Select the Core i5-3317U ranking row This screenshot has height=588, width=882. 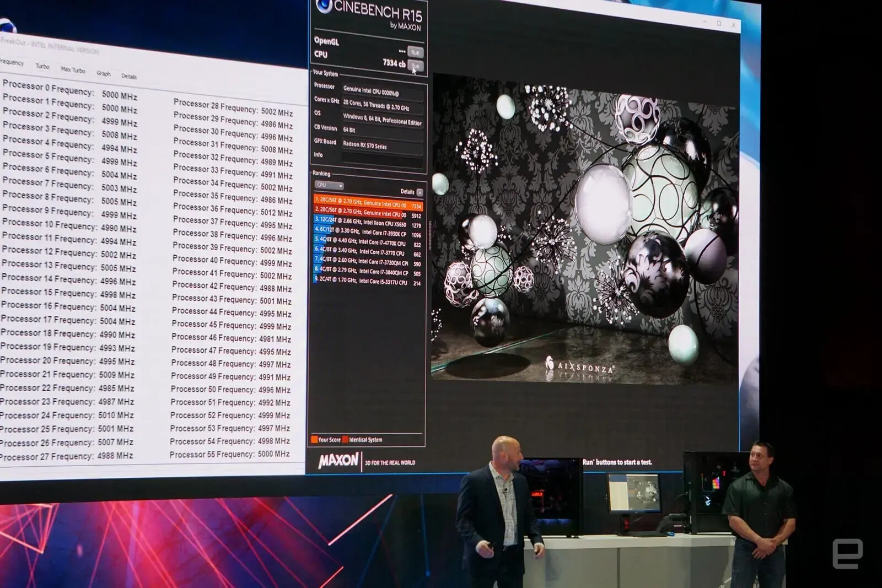pyautogui.click(x=368, y=281)
